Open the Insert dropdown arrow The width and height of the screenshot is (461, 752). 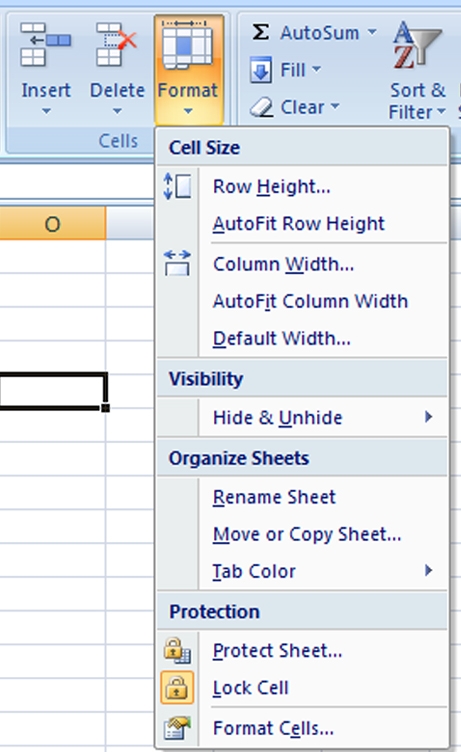[x=46, y=111]
